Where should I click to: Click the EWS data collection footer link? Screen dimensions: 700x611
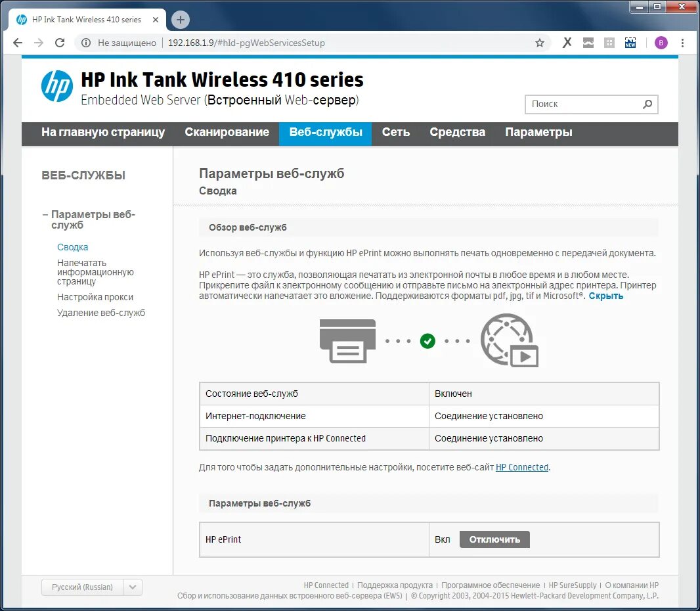coord(290,596)
